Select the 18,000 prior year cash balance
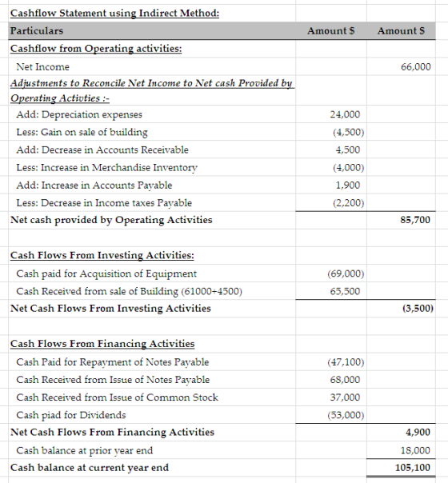Image resolution: width=448 pixels, height=483 pixels. 415,451
